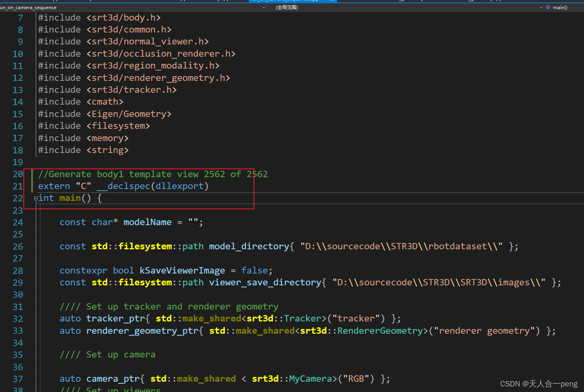The image size is (584, 392).
Task: Click the MyCamera type on line 37
Action: (x=311, y=379)
